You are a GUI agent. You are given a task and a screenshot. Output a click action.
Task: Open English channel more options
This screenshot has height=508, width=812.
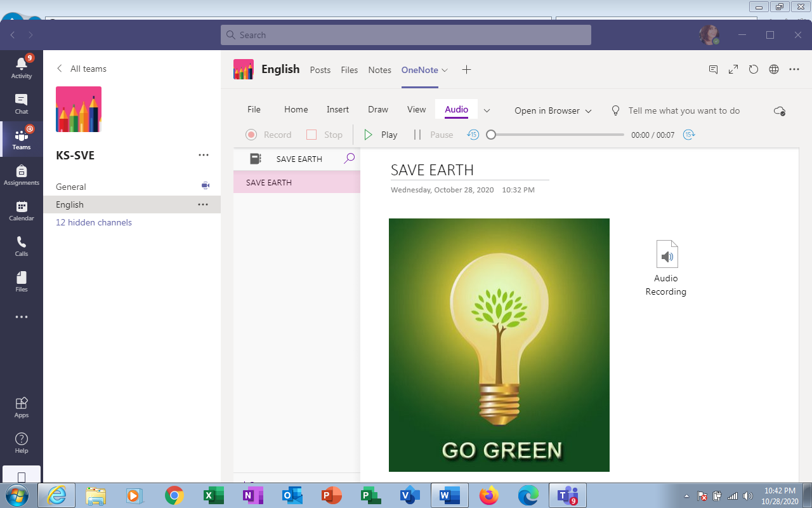pos(203,204)
